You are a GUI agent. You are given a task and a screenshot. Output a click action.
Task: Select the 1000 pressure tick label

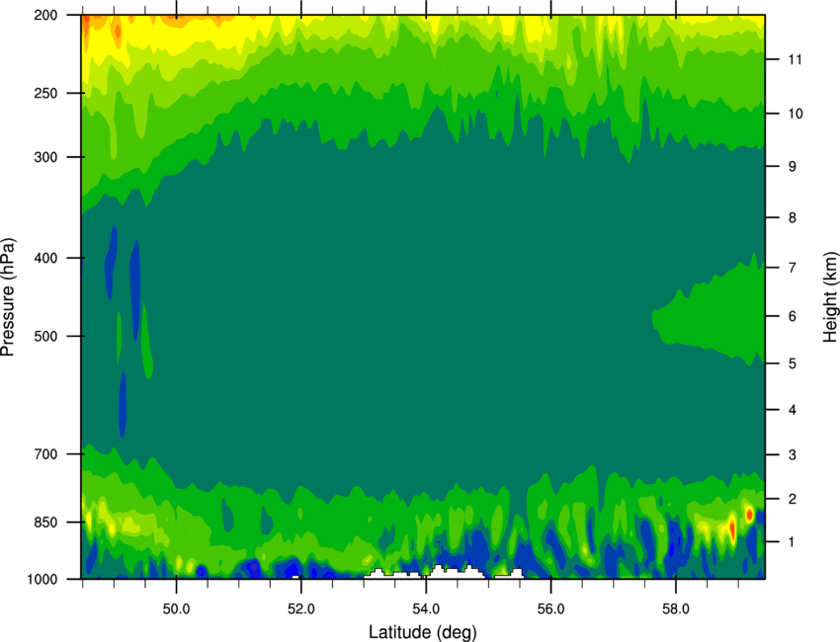coord(42,580)
